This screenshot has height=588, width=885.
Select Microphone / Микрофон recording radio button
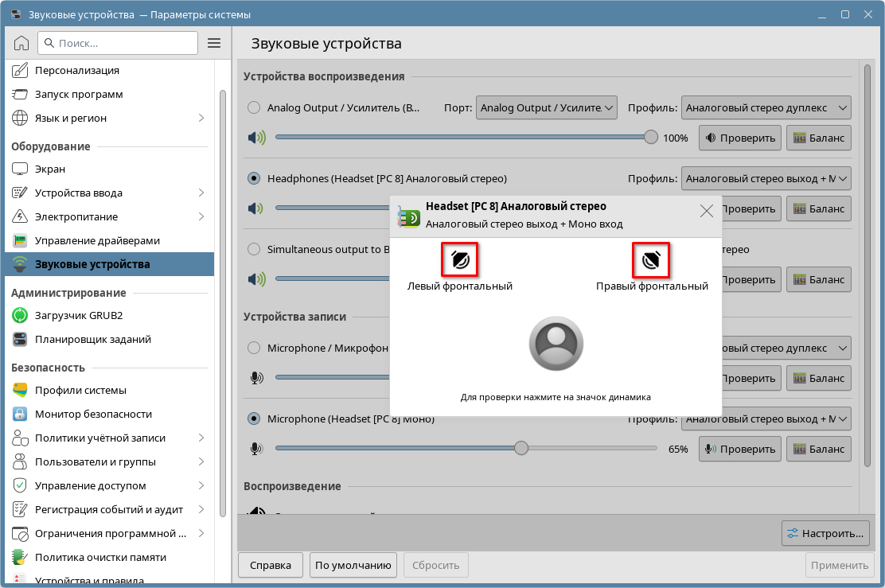pos(254,348)
